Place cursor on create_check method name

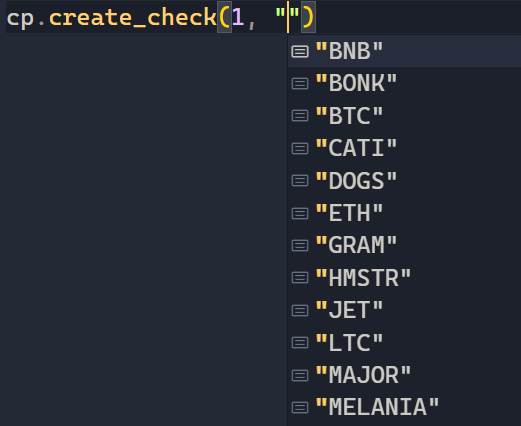(x=133, y=17)
